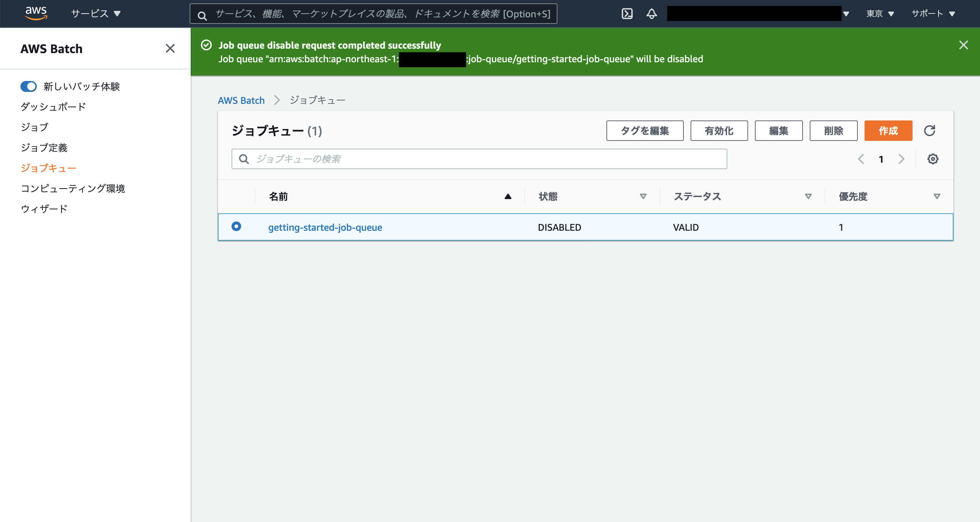Click the global search magnifier icon

(202, 15)
